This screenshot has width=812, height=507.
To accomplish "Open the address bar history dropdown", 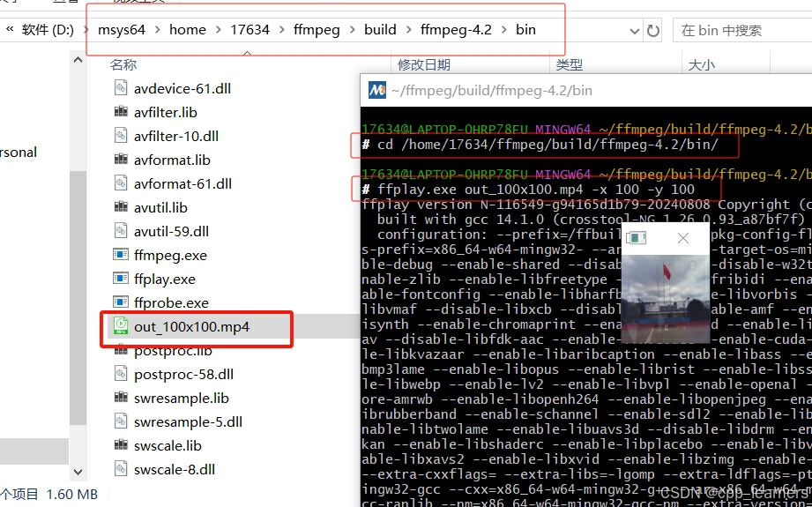I will click(635, 32).
